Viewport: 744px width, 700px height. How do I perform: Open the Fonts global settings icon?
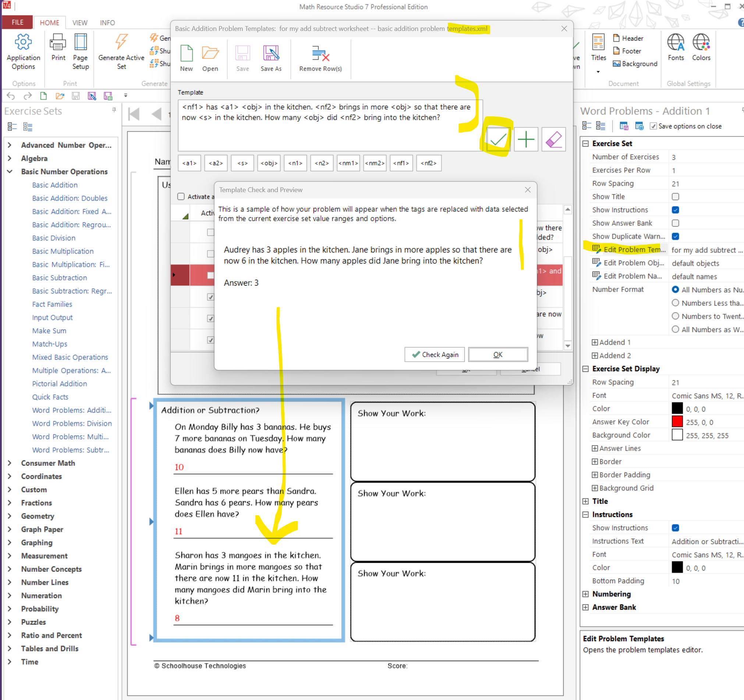(x=676, y=42)
